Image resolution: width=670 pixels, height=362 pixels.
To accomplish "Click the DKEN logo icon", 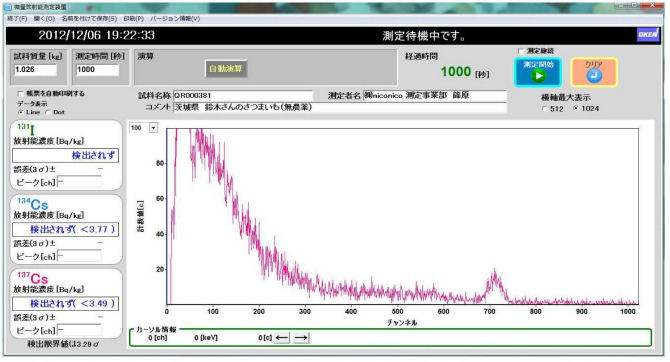I will tap(648, 35).
